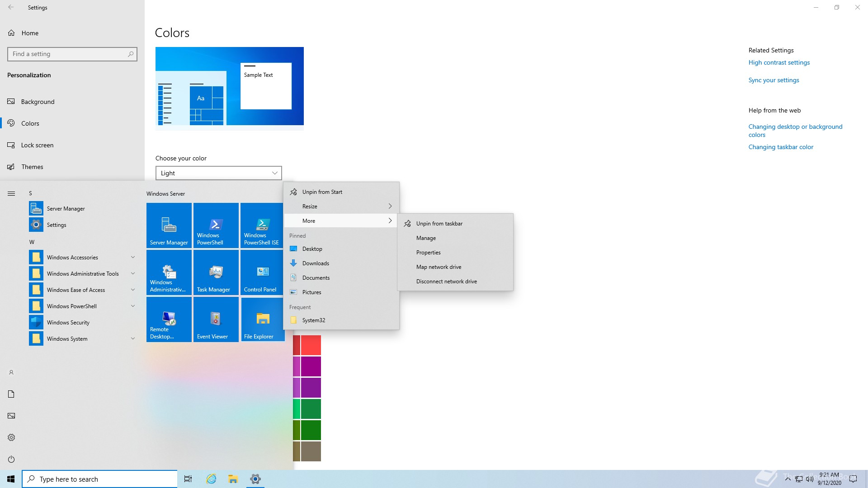Open the notification center icon
868x488 pixels.
tap(853, 479)
